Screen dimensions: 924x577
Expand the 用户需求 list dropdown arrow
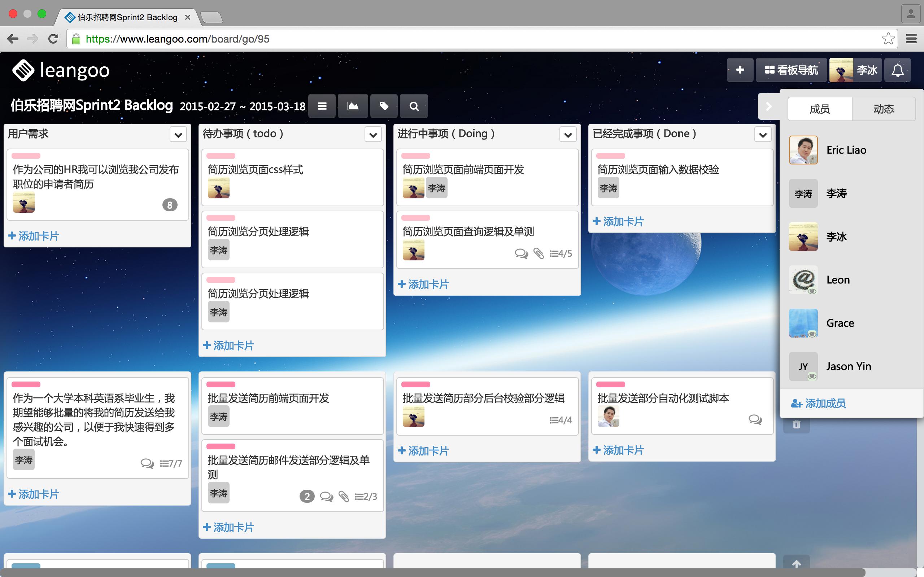[x=178, y=135]
